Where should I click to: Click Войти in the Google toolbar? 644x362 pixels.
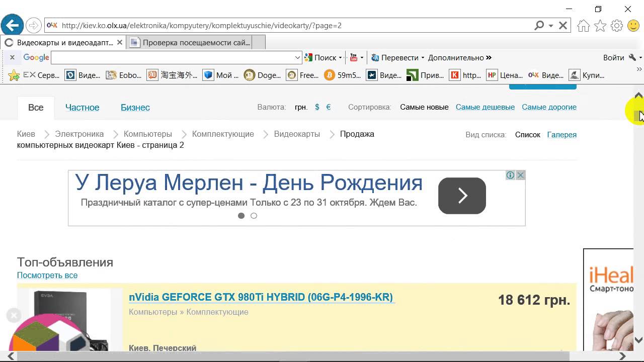[x=613, y=57]
